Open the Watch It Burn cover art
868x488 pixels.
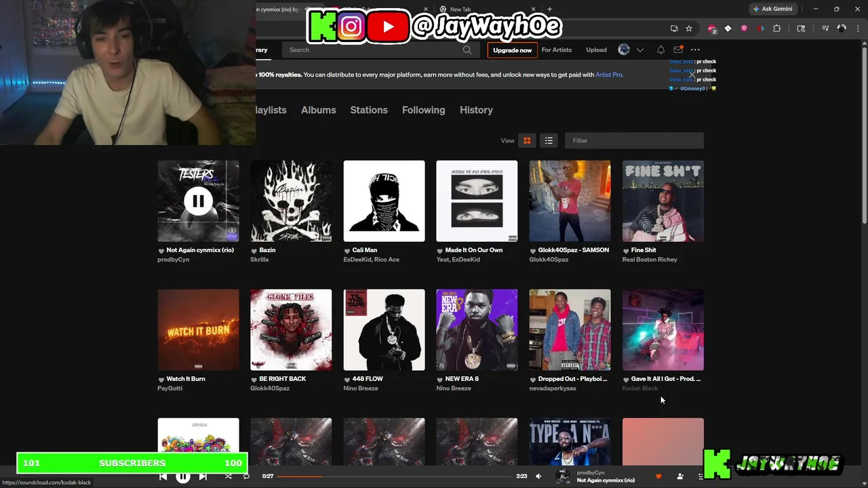pos(198,330)
